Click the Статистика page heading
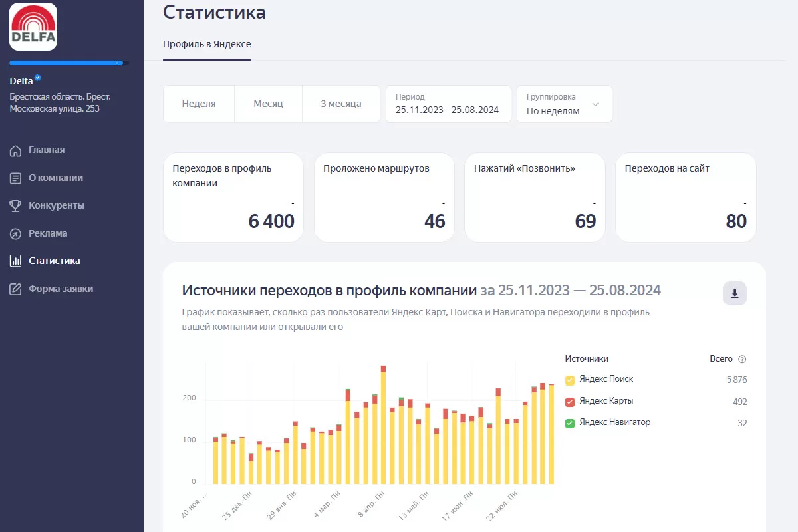The image size is (798, 532). click(214, 12)
